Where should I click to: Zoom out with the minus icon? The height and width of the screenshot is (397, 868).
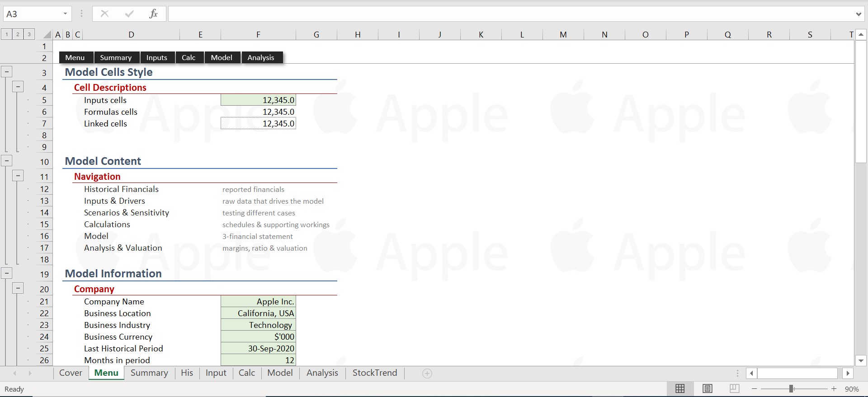[x=754, y=389]
